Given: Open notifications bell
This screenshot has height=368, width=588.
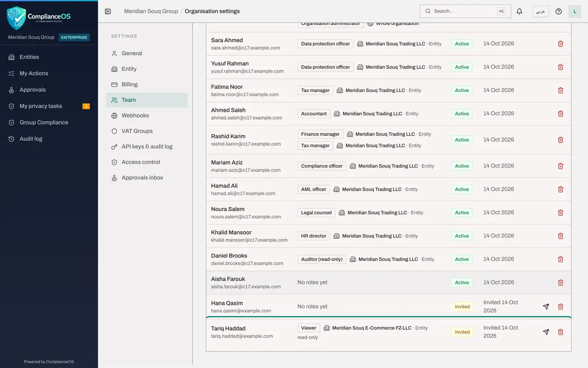Looking at the screenshot, I should [520, 11].
